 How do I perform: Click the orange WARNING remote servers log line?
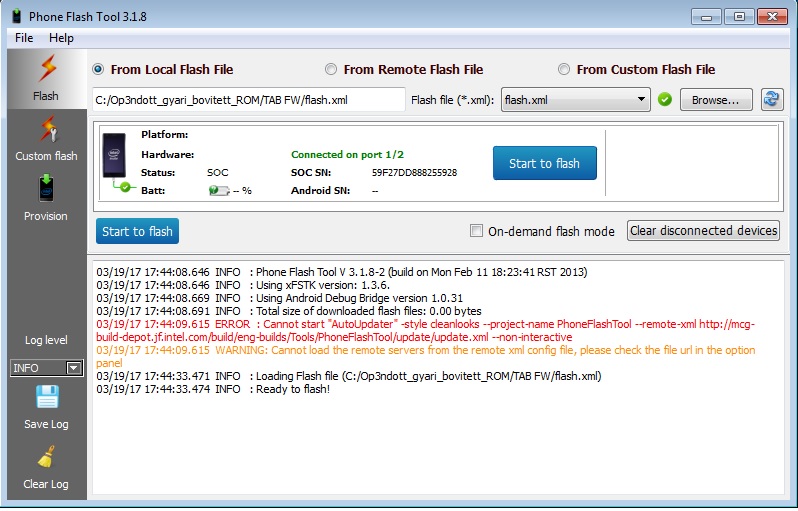[425, 357]
